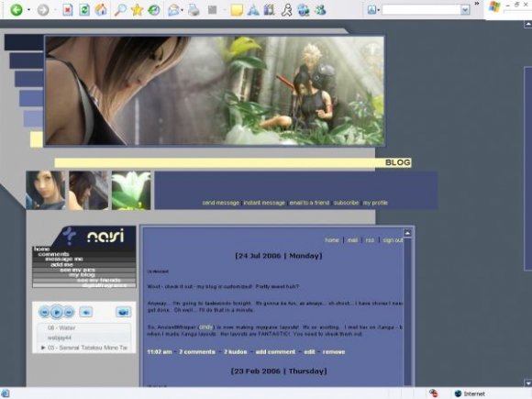Screen dimensions: 532x399
Task: Click the 'email to a friend' link
Action: (x=309, y=203)
